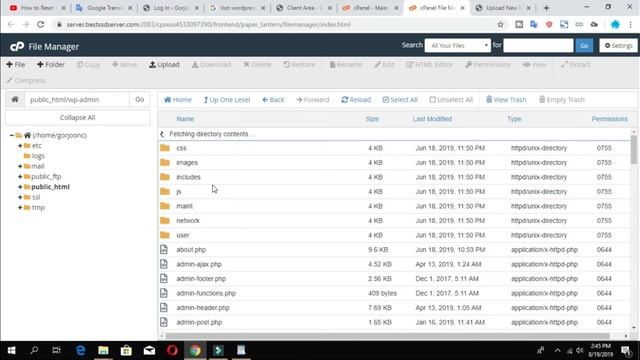Screen dimensions: 640x360
Task: Expand the tmp folder in tree
Action: [20, 208]
